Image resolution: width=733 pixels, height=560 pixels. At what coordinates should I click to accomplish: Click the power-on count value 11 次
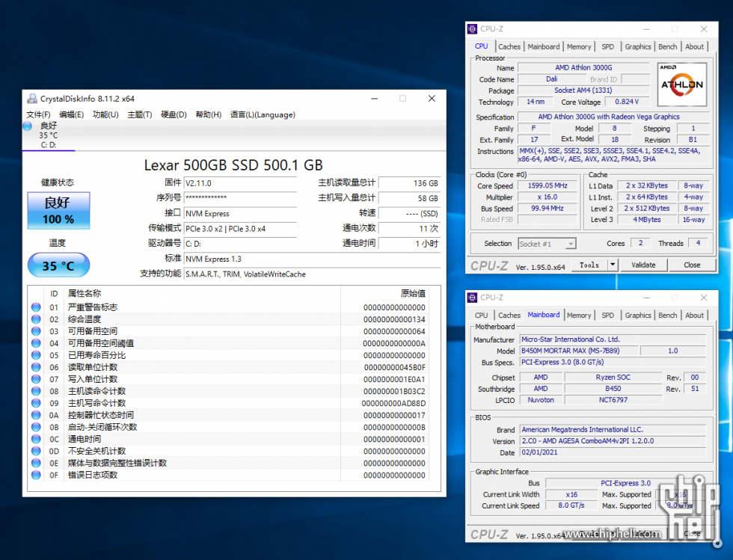click(410, 229)
